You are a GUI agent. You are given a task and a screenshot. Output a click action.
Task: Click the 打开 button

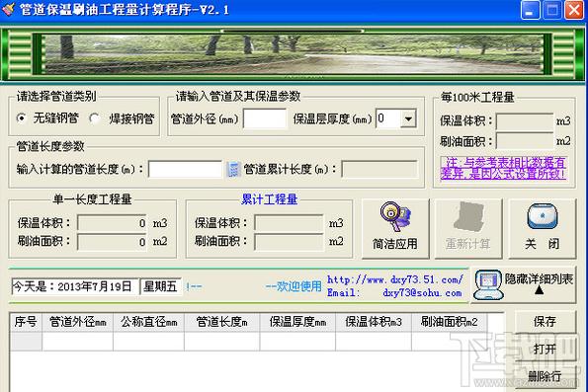coord(545,349)
